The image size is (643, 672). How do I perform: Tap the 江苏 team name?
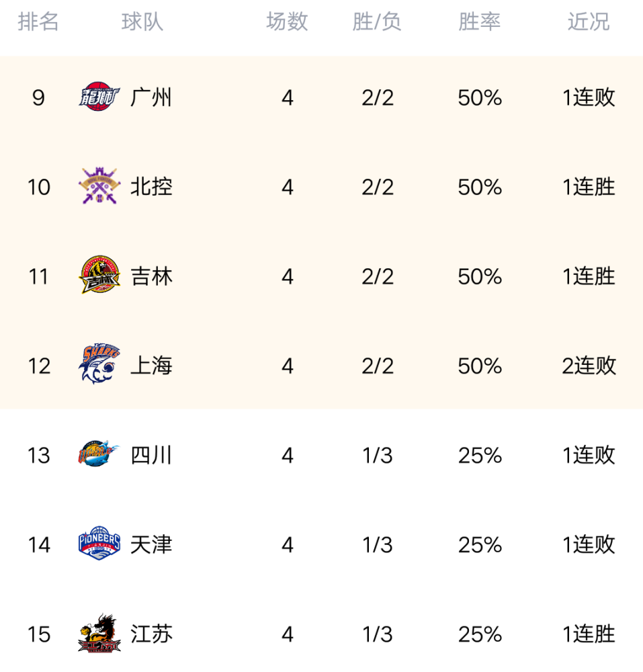coord(151,634)
